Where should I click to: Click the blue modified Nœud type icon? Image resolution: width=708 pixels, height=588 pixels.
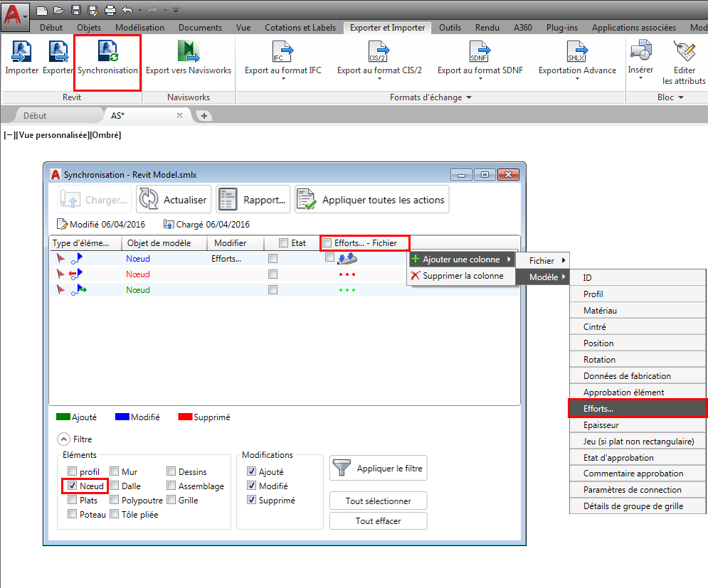coord(77,258)
